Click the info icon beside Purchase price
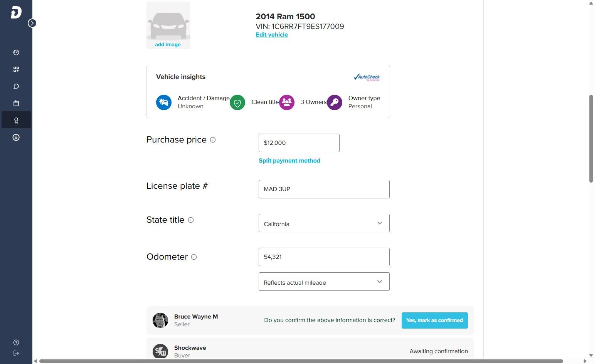The height and width of the screenshot is (364, 594). pos(213,140)
